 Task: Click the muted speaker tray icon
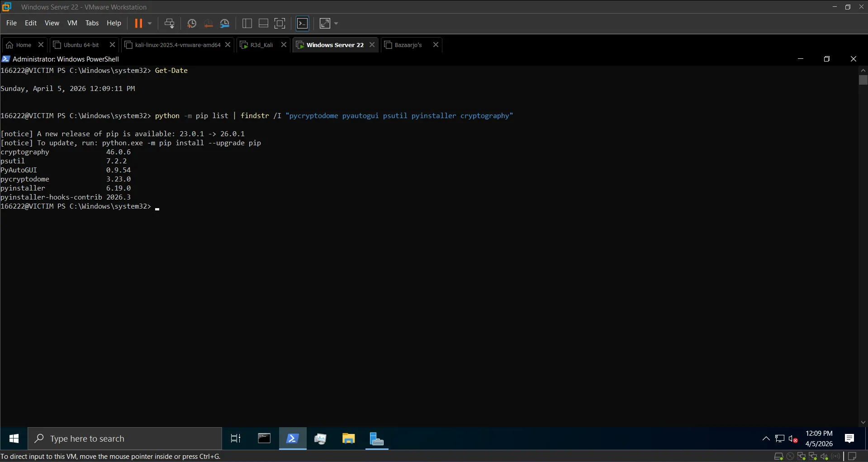pyautogui.click(x=793, y=438)
